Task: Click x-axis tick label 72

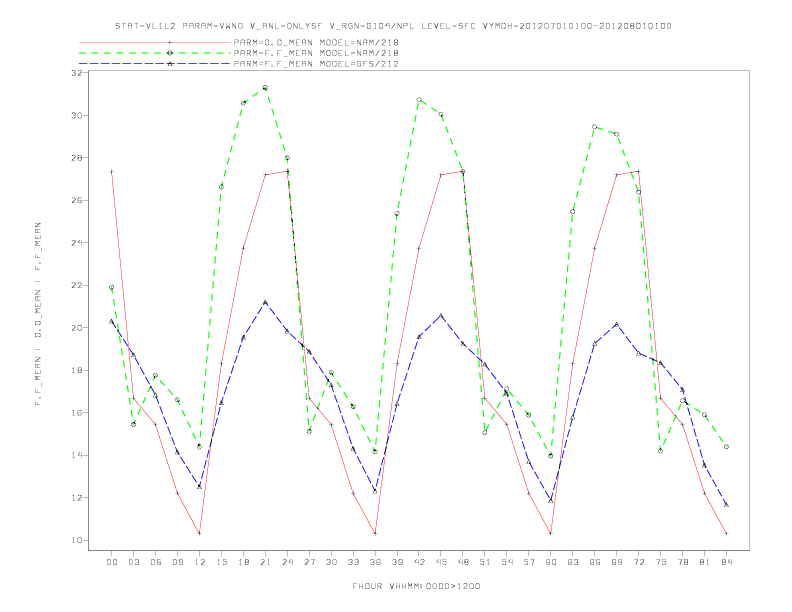Action: tap(638, 562)
